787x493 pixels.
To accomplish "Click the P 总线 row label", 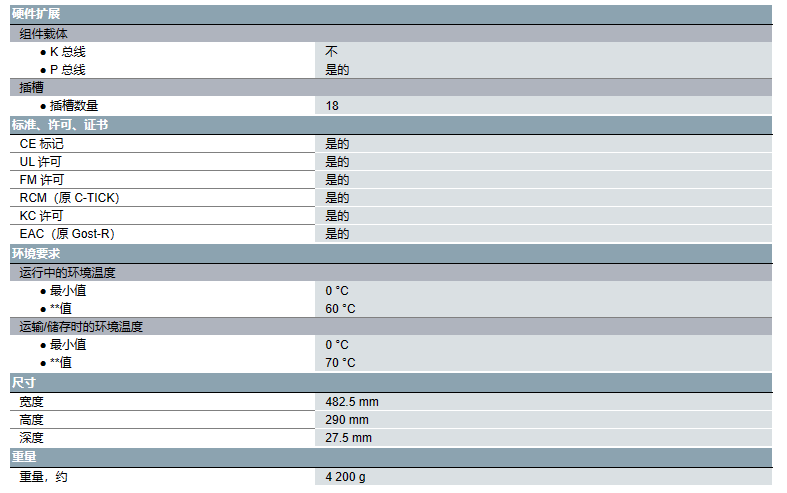I will [68, 69].
